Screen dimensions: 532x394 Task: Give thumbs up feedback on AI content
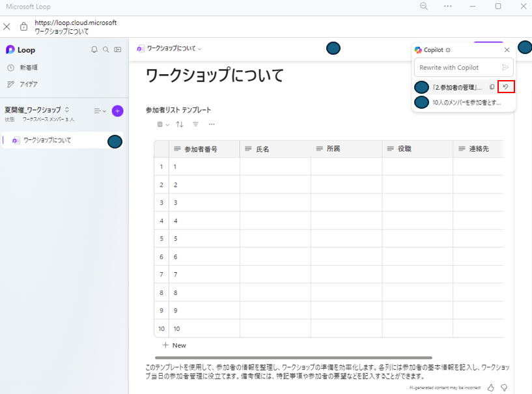[490, 387]
